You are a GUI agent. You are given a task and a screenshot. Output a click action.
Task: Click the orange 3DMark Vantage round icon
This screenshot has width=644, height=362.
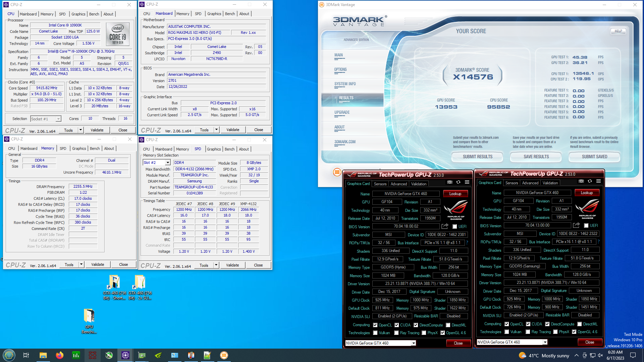point(337,172)
